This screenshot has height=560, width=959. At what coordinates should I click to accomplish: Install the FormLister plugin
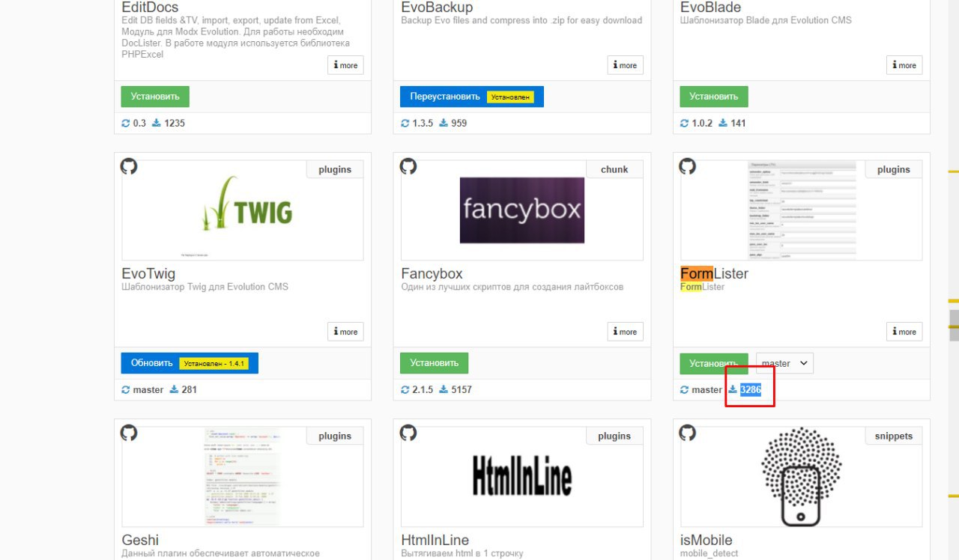tap(714, 363)
